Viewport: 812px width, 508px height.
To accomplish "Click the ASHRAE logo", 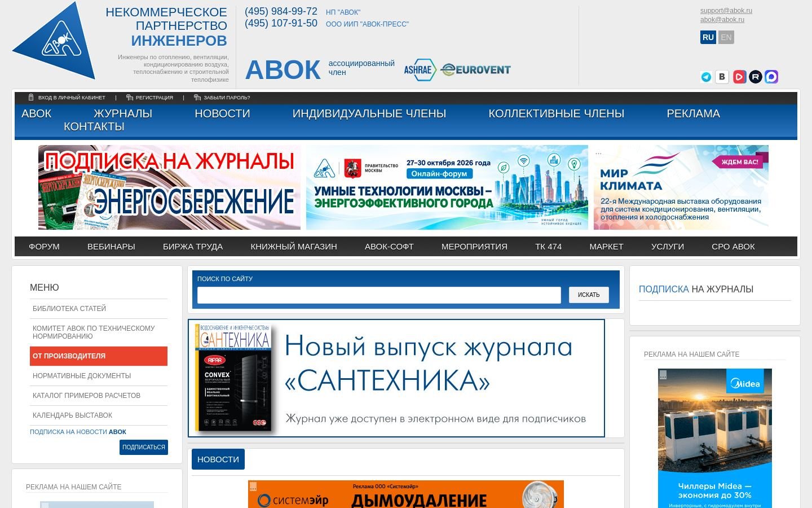I will tap(420, 70).
